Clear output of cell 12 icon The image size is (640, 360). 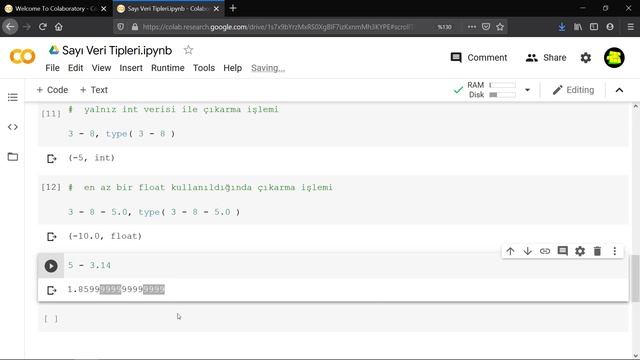[51, 237]
